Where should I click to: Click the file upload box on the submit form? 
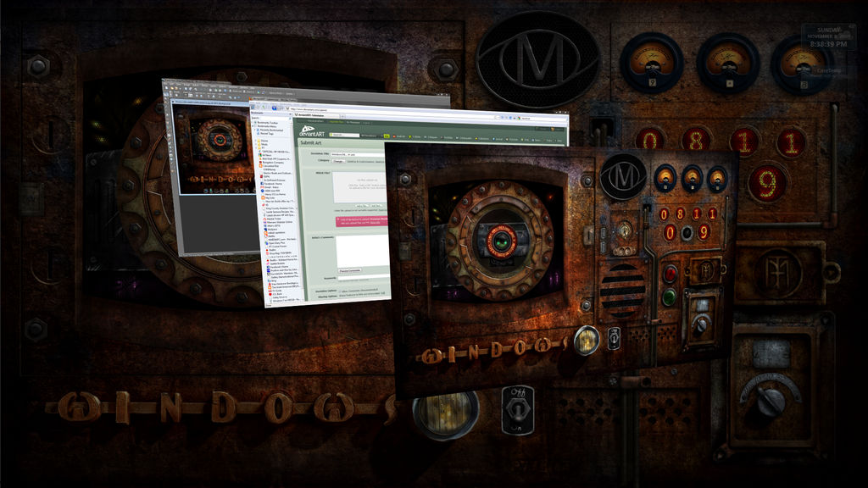click(x=359, y=187)
